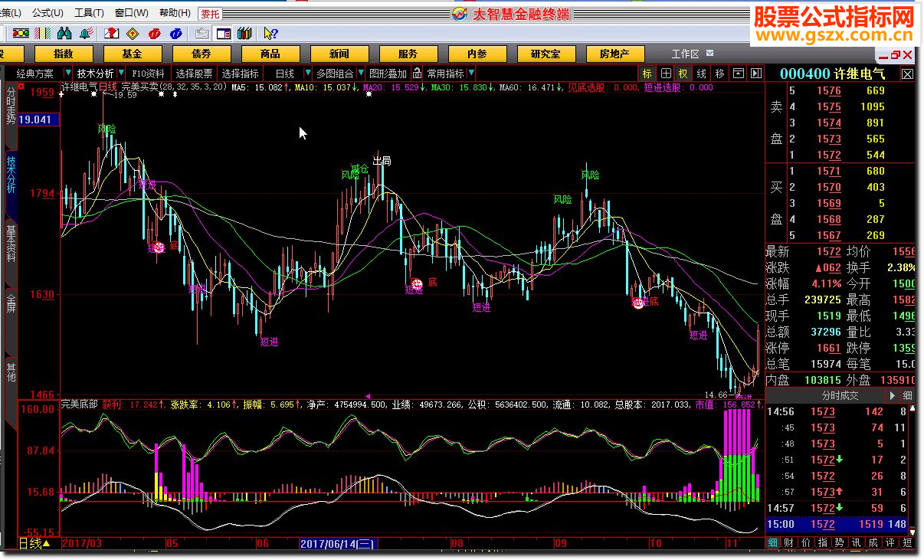The width and height of the screenshot is (924, 560).
Task: Expand the 常用指标 dropdown arrow
Action: click(x=470, y=74)
